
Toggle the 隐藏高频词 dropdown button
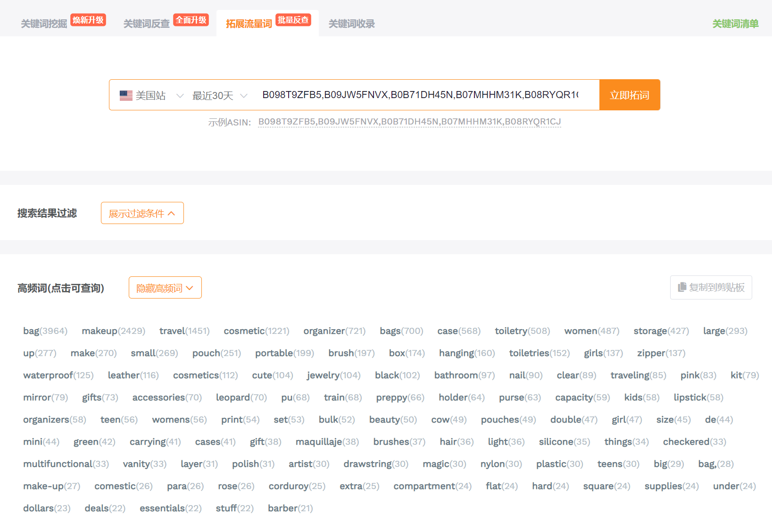tap(165, 288)
